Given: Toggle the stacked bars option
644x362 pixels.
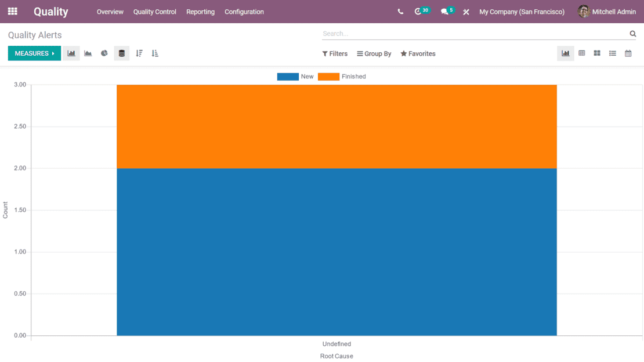Looking at the screenshot, I should pyautogui.click(x=121, y=53).
